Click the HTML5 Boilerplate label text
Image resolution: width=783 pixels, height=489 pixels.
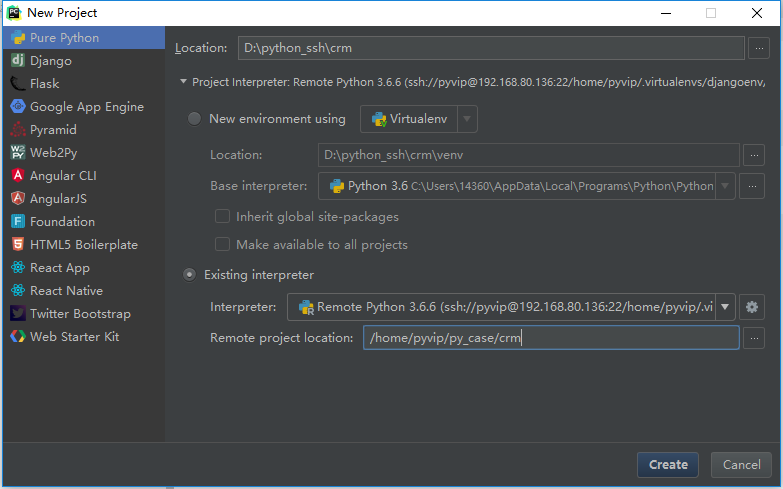pyautogui.click(x=84, y=244)
